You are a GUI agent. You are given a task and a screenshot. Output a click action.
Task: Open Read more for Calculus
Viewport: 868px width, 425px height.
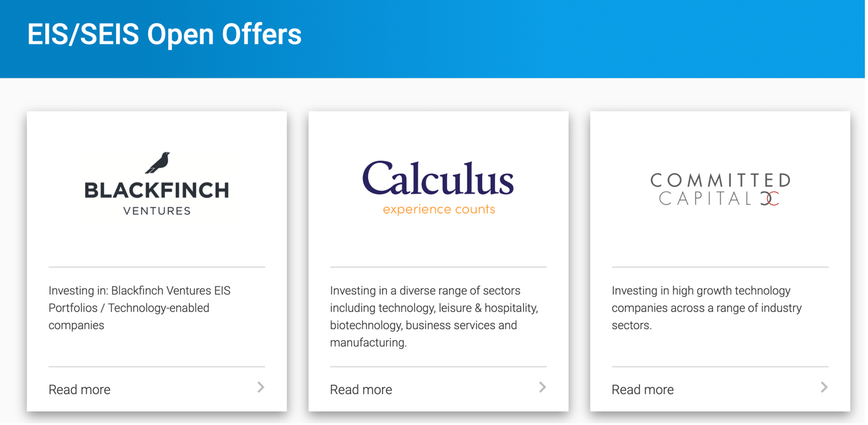361,389
